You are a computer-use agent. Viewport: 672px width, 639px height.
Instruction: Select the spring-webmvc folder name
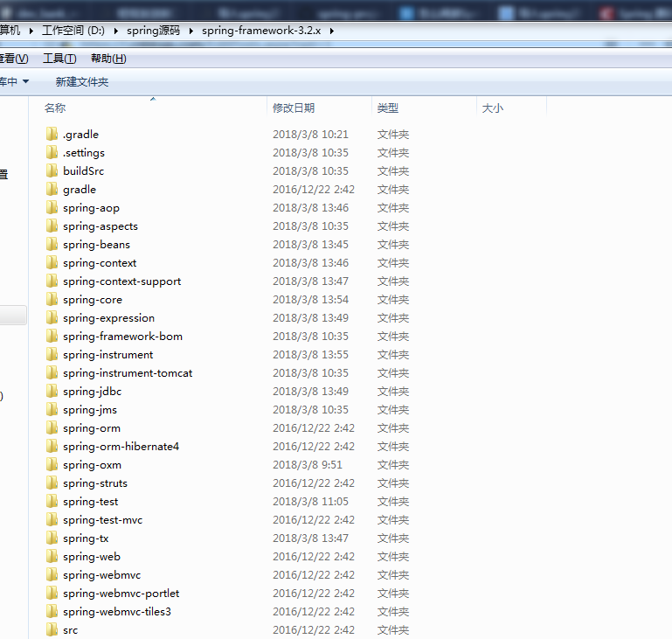[x=101, y=574]
